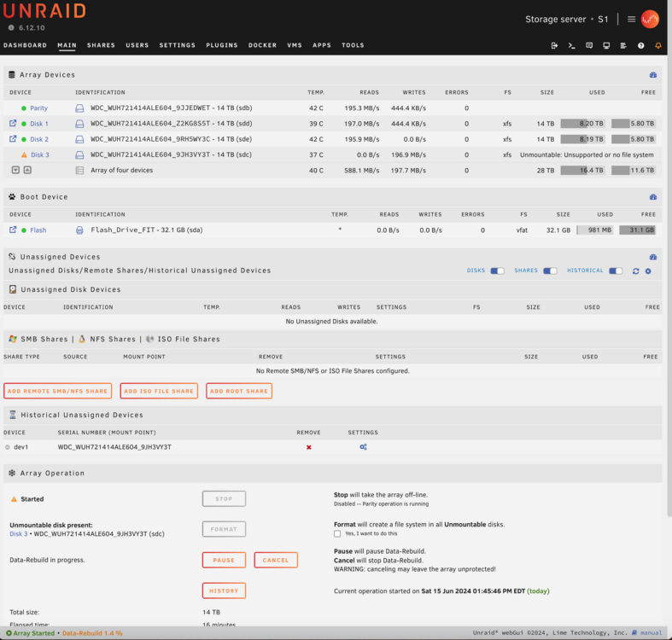Click the help question mark icon
The height and width of the screenshot is (640, 672).
point(640,45)
